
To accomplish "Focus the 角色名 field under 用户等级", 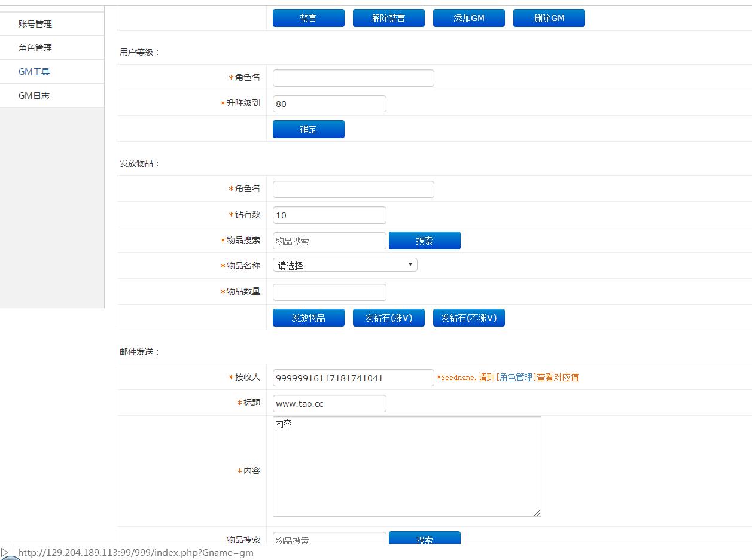I will tap(353, 78).
